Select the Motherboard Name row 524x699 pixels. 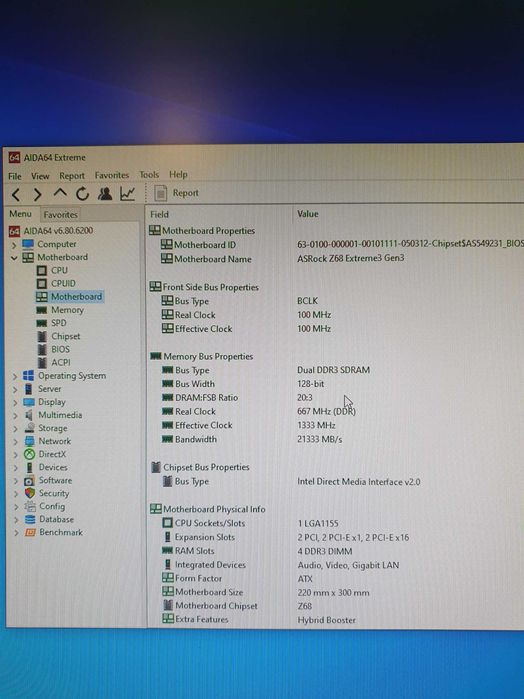[336, 259]
